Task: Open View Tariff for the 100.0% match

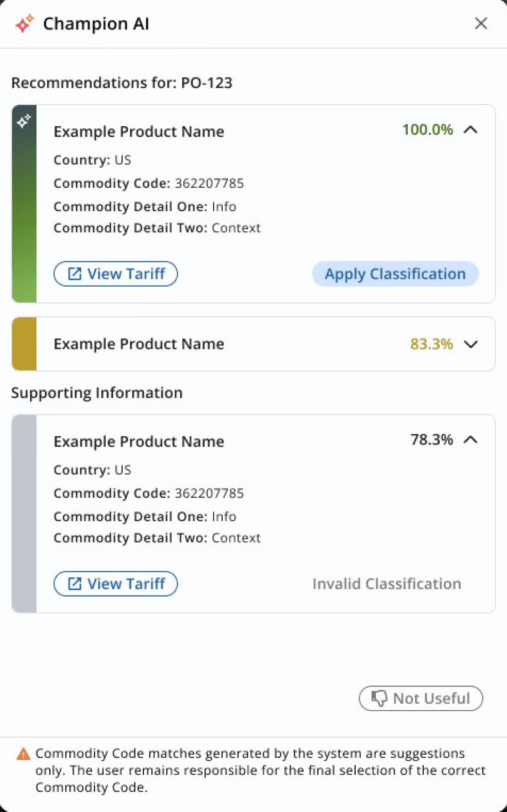Action: pyautogui.click(x=116, y=274)
